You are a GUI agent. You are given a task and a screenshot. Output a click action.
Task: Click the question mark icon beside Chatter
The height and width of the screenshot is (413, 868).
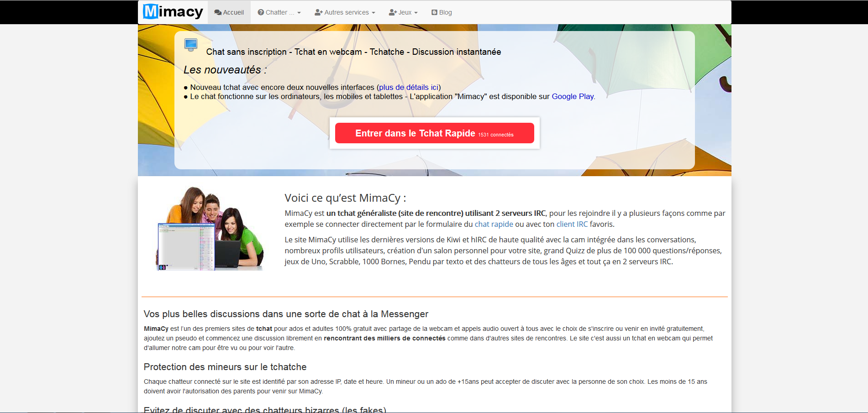261,12
